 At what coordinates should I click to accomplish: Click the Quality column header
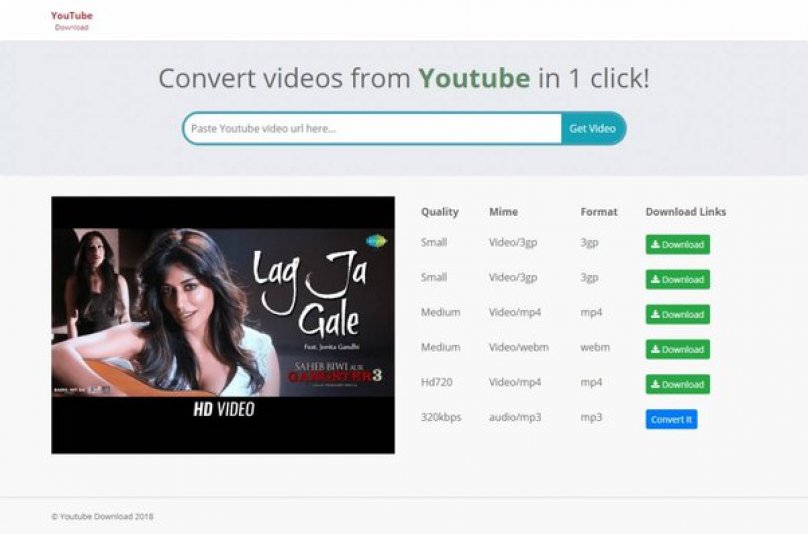coord(440,212)
